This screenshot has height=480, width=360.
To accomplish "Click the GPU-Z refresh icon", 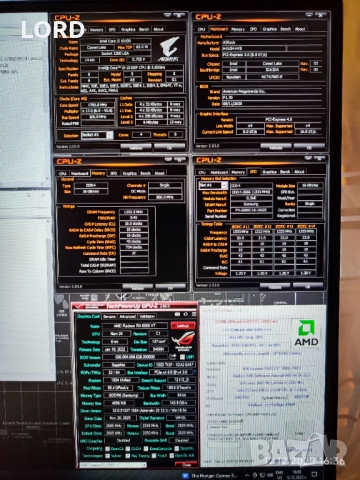I will pos(185,314).
